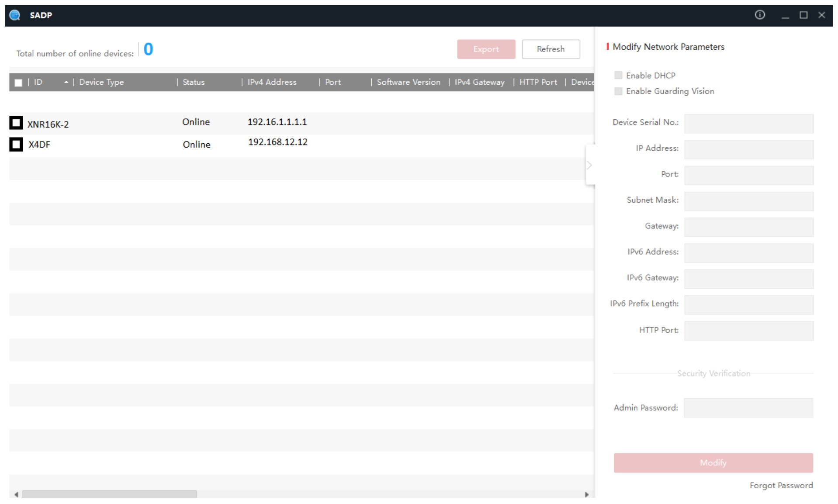
Task: Click the Export button
Action: click(x=486, y=49)
